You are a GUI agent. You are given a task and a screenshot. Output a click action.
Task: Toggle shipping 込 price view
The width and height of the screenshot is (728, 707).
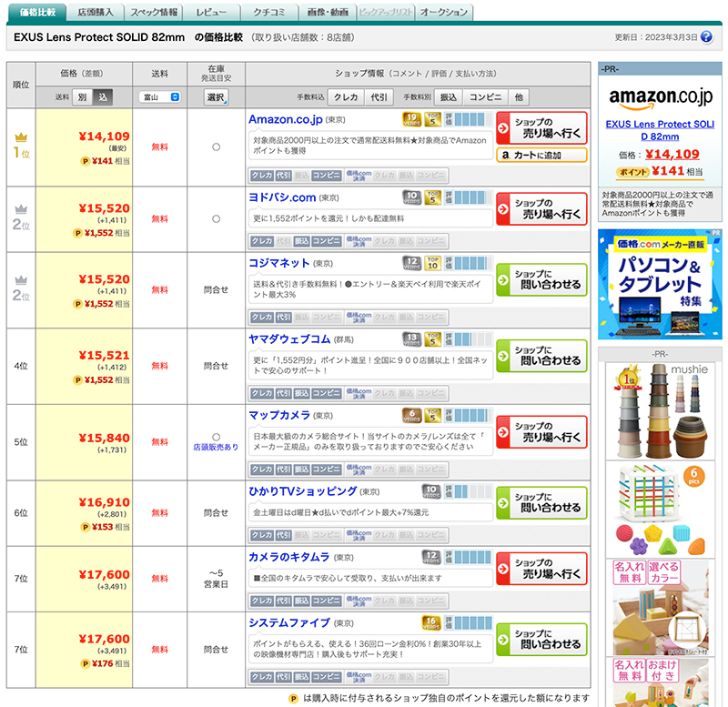[103, 97]
